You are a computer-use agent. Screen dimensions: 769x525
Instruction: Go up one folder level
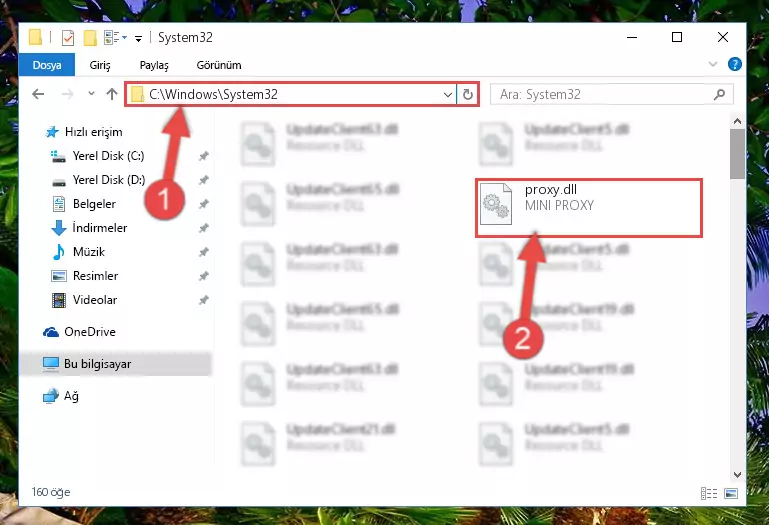click(x=112, y=94)
